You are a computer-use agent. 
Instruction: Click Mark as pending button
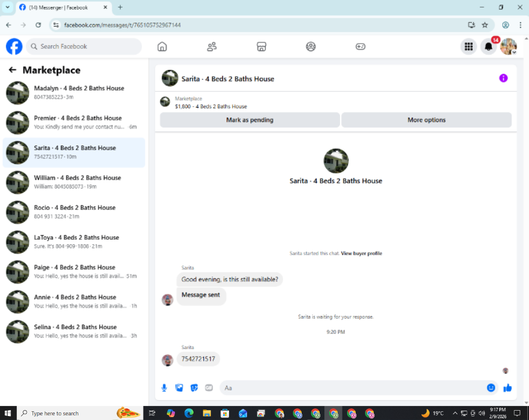(249, 120)
